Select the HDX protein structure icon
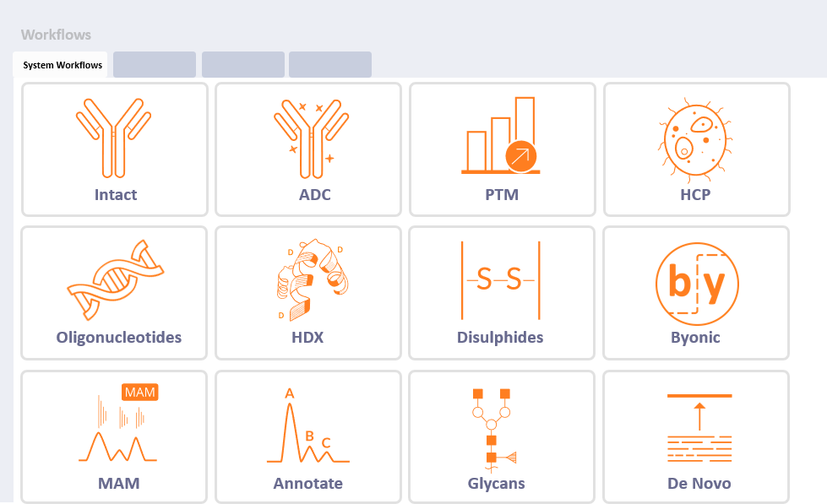This screenshot has width=827, height=504. click(309, 279)
